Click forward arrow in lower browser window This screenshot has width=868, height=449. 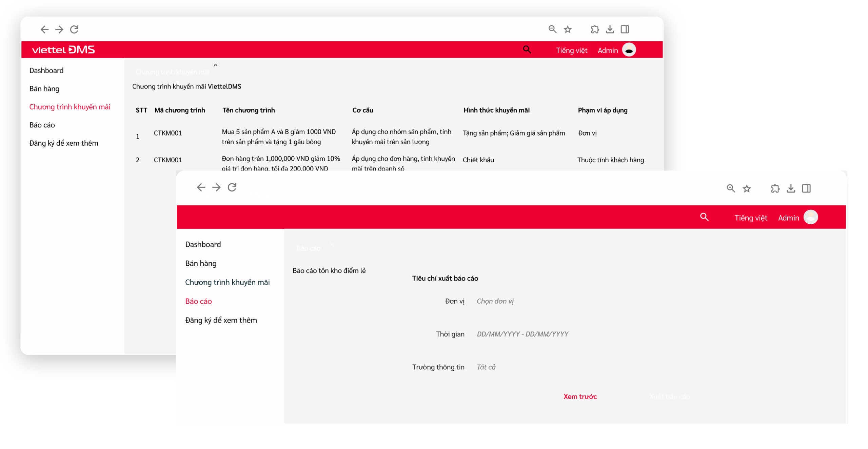216,187
